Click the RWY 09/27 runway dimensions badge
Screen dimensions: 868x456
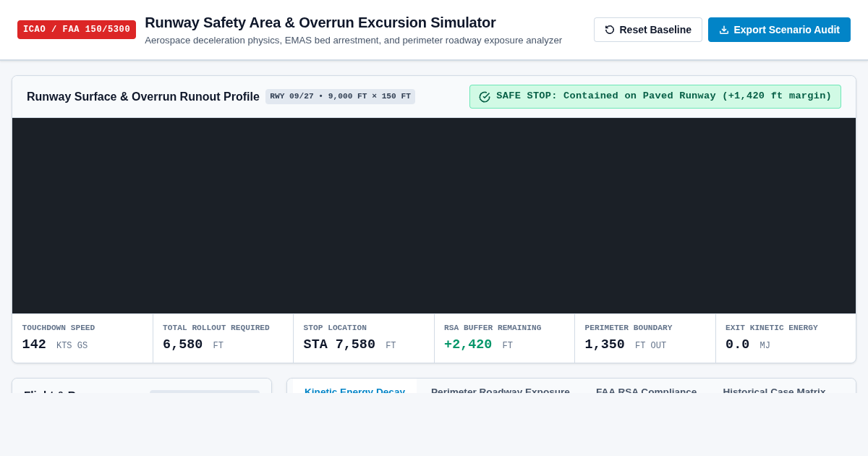tap(340, 96)
